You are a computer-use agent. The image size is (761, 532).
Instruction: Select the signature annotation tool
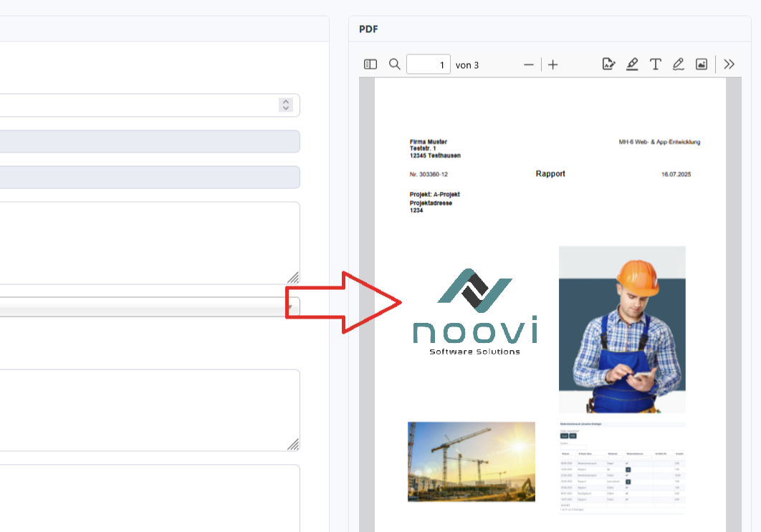point(608,64)
